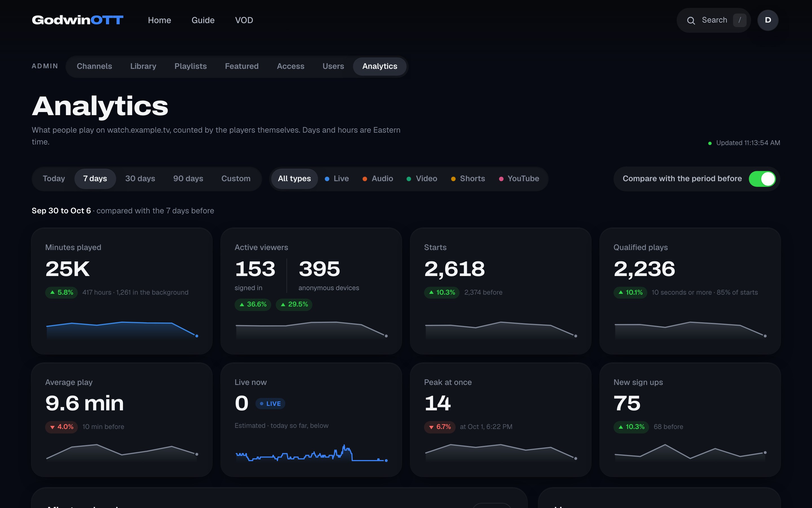Click the search magnifier icon

[691, 21]
